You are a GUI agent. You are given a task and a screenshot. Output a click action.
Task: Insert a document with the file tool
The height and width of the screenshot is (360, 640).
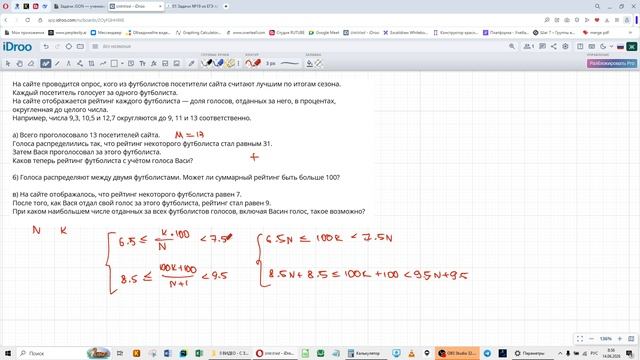click(165, 63)
